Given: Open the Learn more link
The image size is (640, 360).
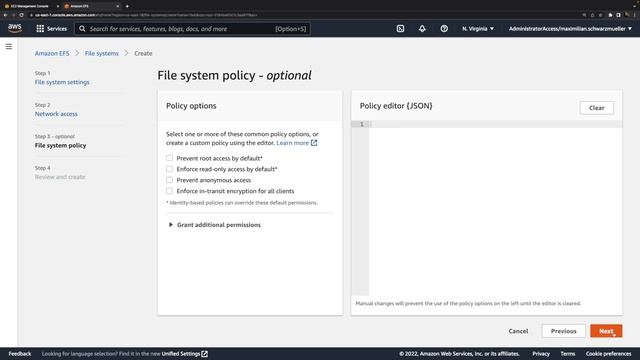Looking at the screenshot, I should 297,143.
